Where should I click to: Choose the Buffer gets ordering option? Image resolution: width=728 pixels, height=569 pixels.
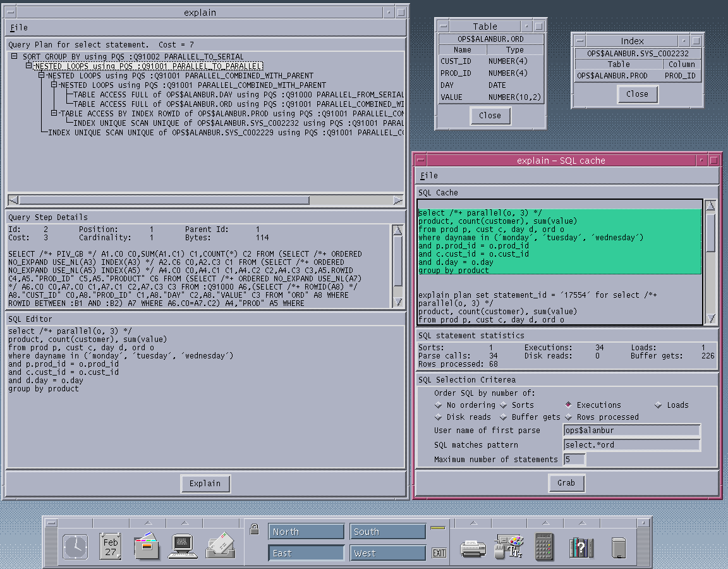[x=504, y=417]
